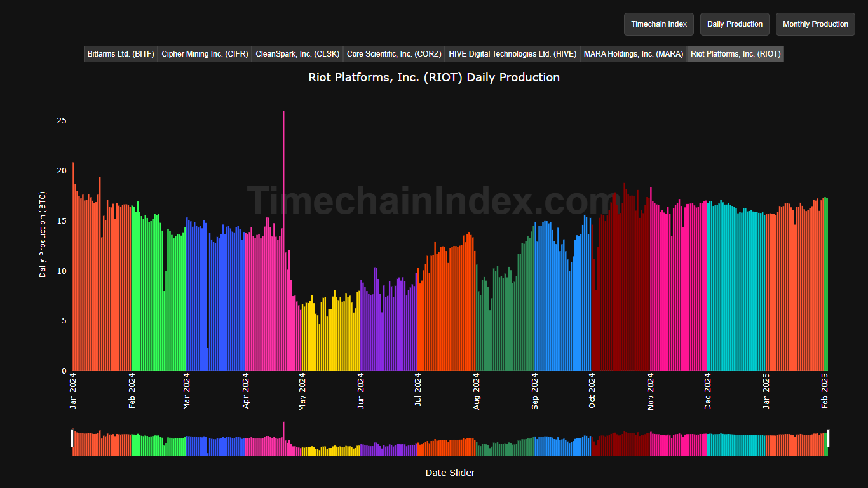Viewport: 868px width, 488px height.
Task: Click the chart title text
Action: [x=433, y=77]
